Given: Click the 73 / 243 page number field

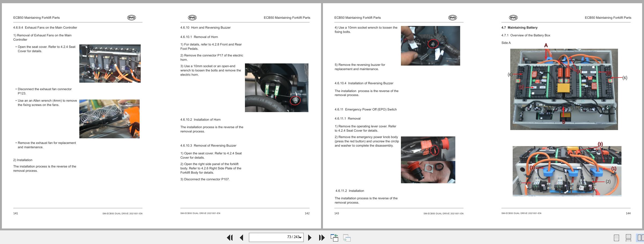Looking at the screenshot, I should [x=276, y=238].
